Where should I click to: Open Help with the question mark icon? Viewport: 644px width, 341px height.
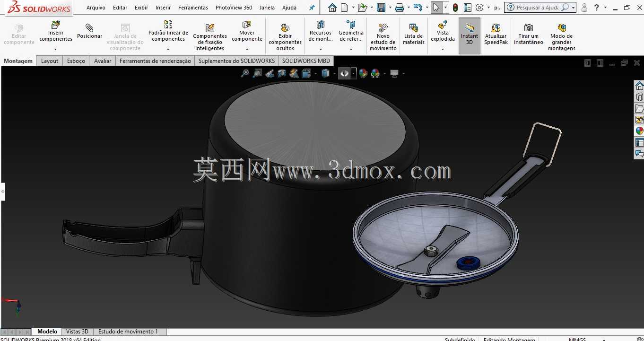click(597, 8)
